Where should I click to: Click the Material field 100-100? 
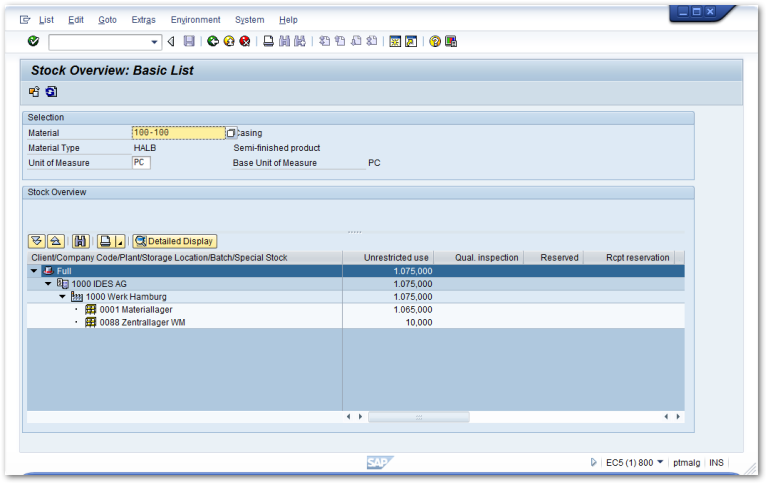179,133
